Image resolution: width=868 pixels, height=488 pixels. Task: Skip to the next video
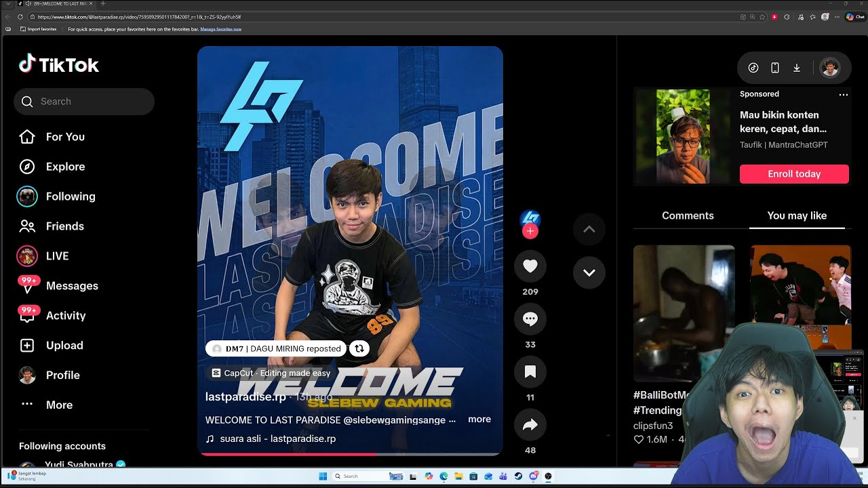pyautogui.click(x=589, y=272)
